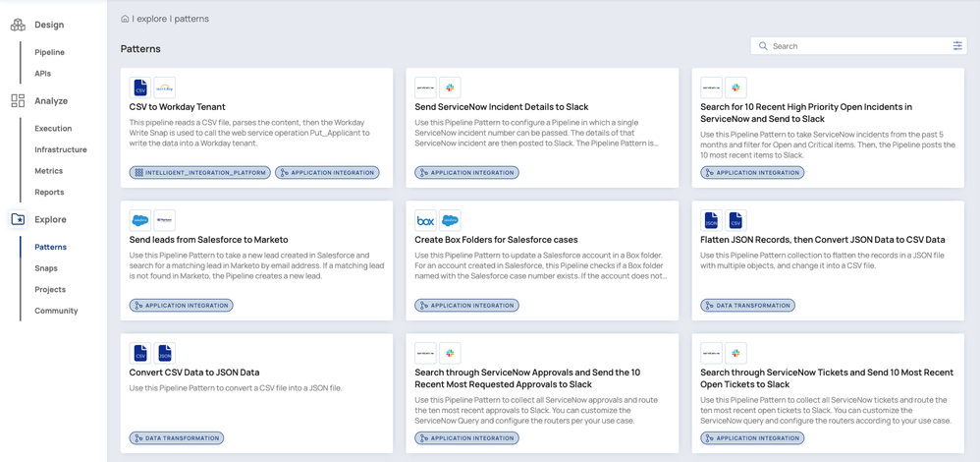Click 'explore' in the breadcrumb
The image size is (980, 462).
(151, 19)
